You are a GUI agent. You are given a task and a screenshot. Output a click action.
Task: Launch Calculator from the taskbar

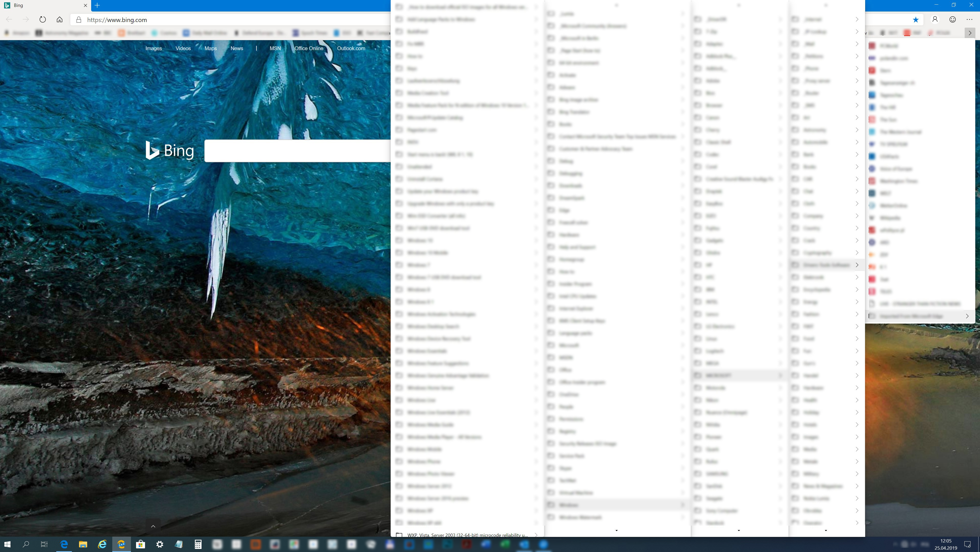[198, 544]
